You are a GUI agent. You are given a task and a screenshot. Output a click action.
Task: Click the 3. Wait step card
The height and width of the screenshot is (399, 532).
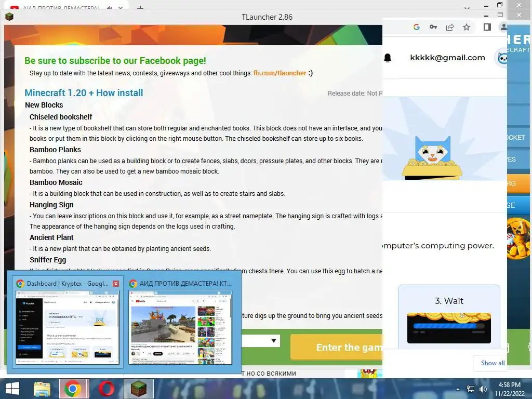(449, 316)
